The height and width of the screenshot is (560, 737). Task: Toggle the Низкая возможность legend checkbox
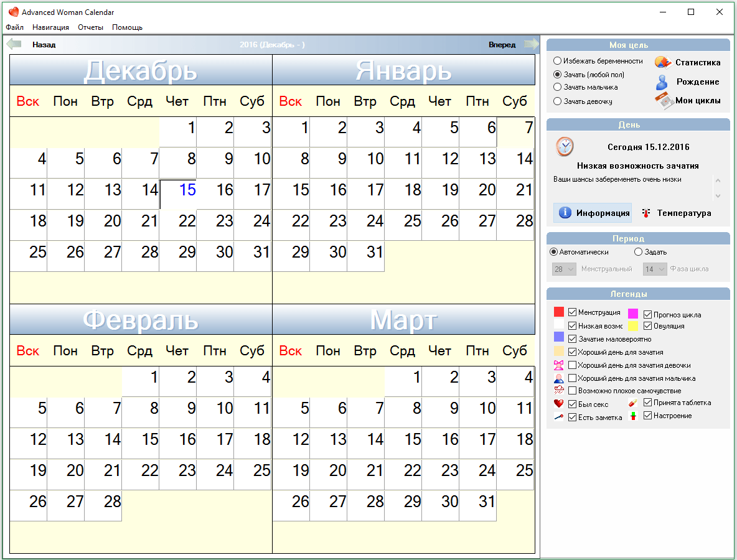(x=573, y=325)
